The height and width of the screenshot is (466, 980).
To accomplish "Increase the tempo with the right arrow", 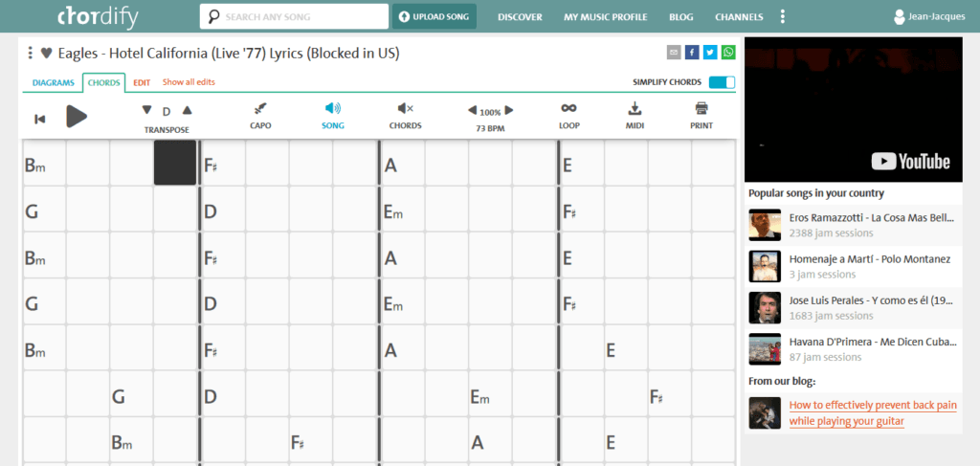I will point(509,111).
